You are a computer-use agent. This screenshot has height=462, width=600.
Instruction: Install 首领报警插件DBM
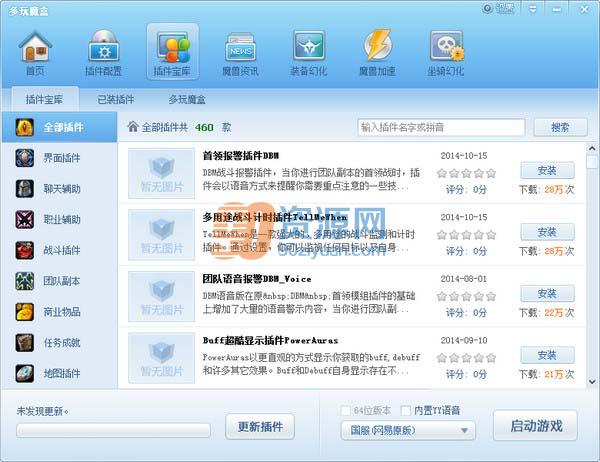(547, 170)
